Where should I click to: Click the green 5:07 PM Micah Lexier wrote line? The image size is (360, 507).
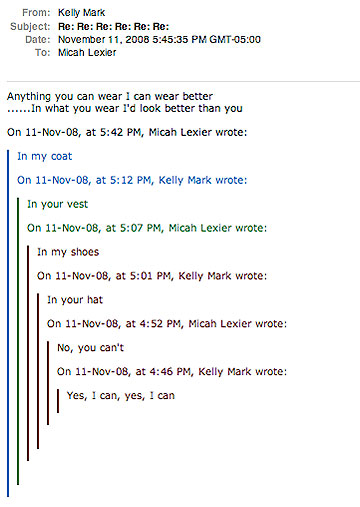click(147, 228)
